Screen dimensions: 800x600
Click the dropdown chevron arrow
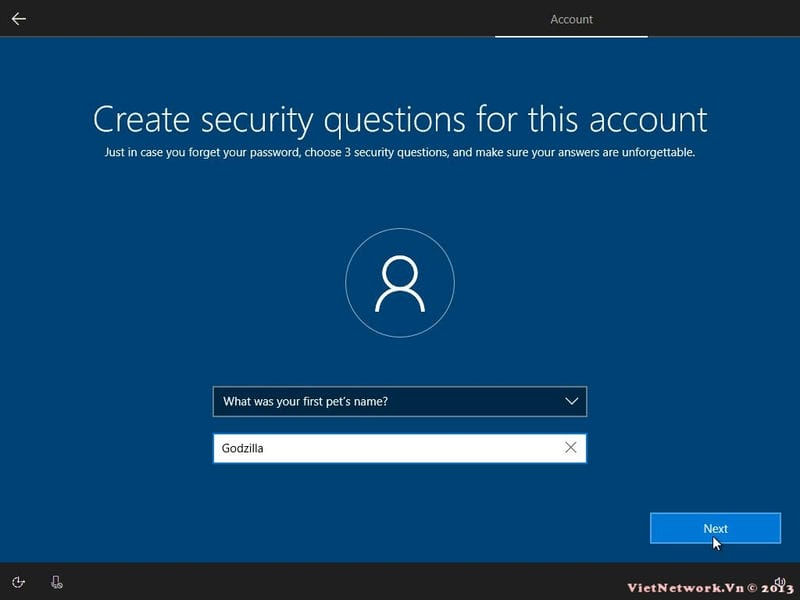(572, 401)
